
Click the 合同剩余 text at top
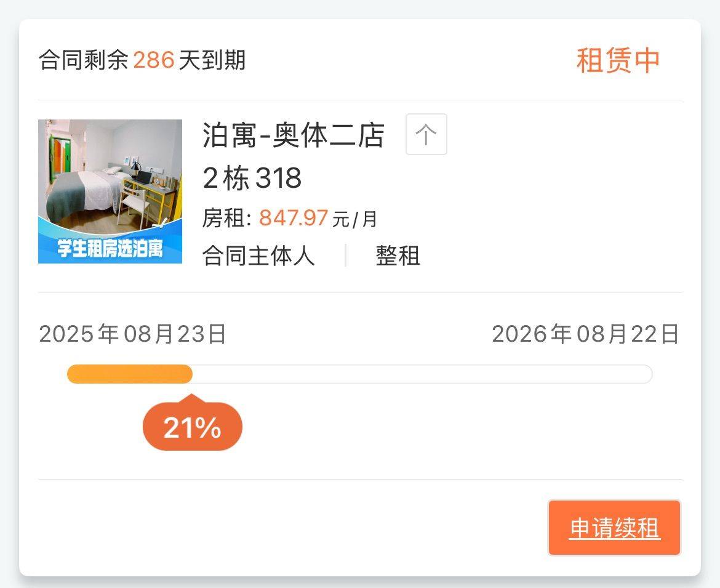(x=84, y=60)
